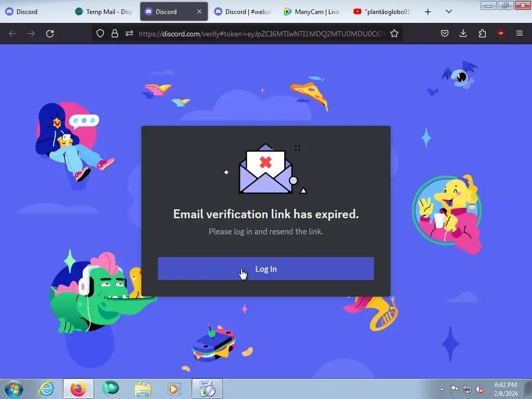Click the muted volume tray icon
The height and width of the screenshot is (399, 532).
pyautogui.click(x=480, y=389)
